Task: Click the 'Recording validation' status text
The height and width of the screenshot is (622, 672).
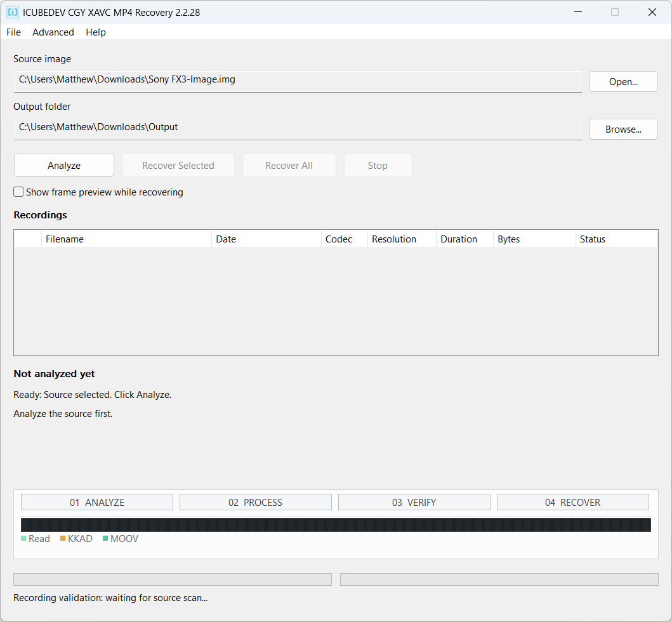Action: coord(110,598)
